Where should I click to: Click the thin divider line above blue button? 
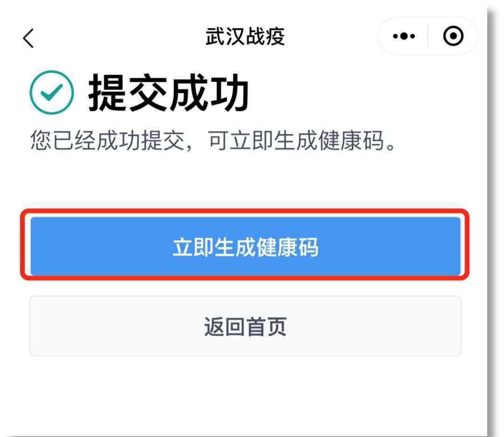[245, 203]
